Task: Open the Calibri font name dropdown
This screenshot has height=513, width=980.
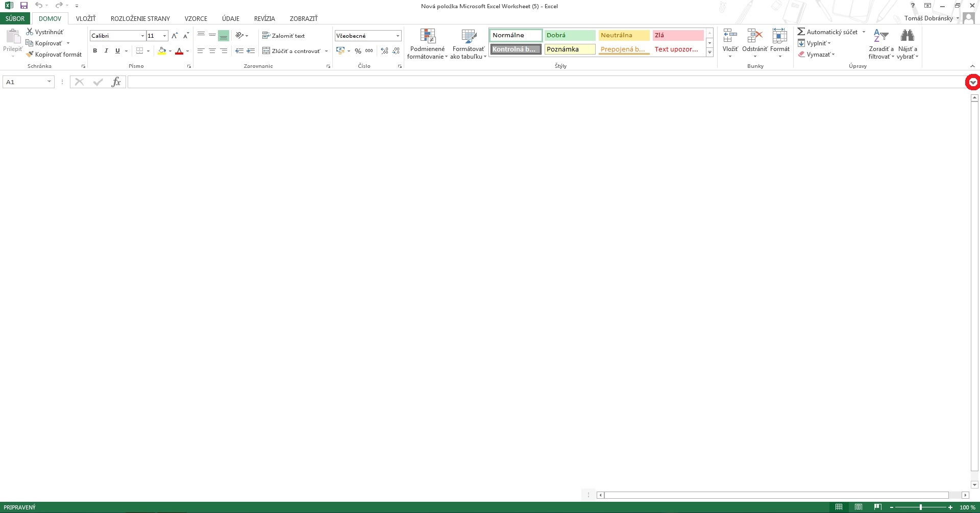Action: [142, 36]
